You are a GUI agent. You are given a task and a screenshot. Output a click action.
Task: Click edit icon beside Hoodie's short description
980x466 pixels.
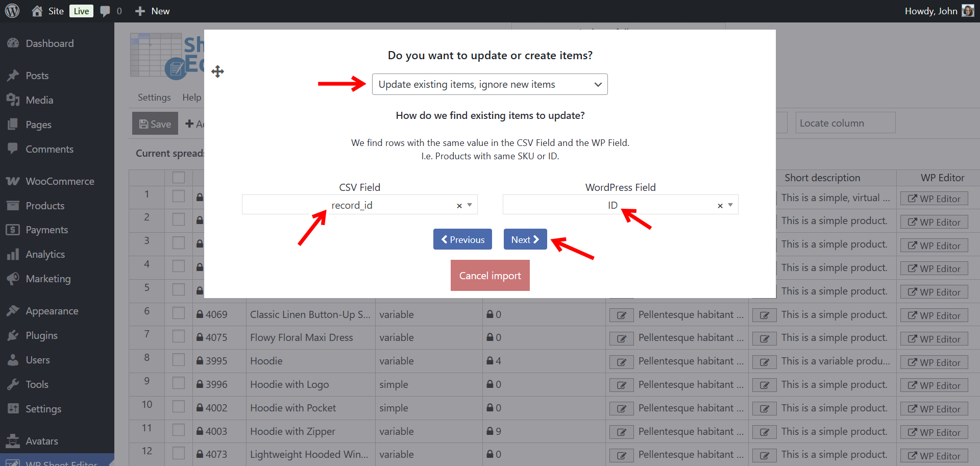pos(764,362)
